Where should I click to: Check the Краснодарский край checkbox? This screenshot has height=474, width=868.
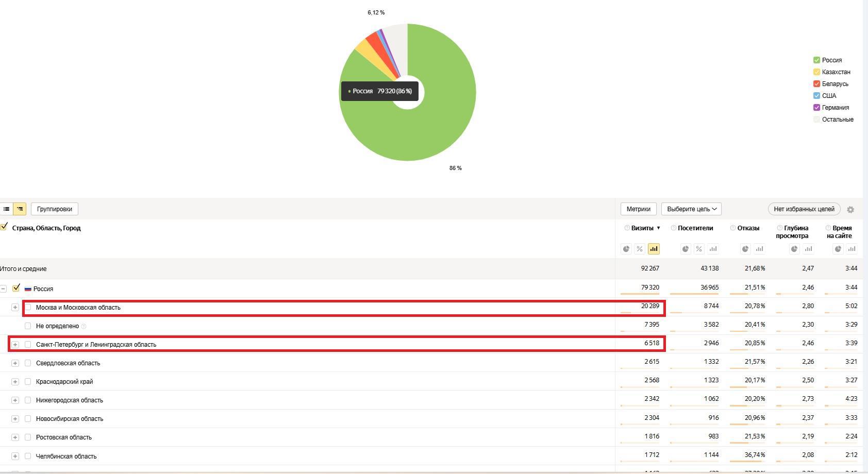pyautogui.click(x=28, y=382)
